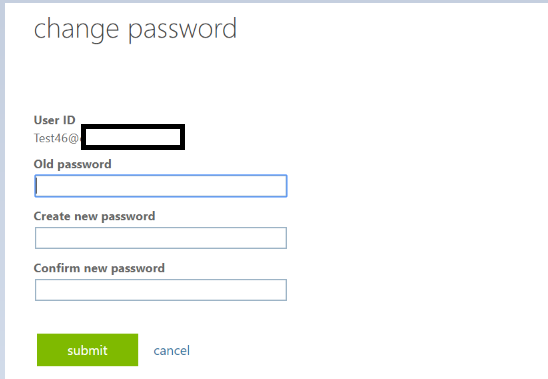Click the word change in page heading

click(x=76, y=30)
